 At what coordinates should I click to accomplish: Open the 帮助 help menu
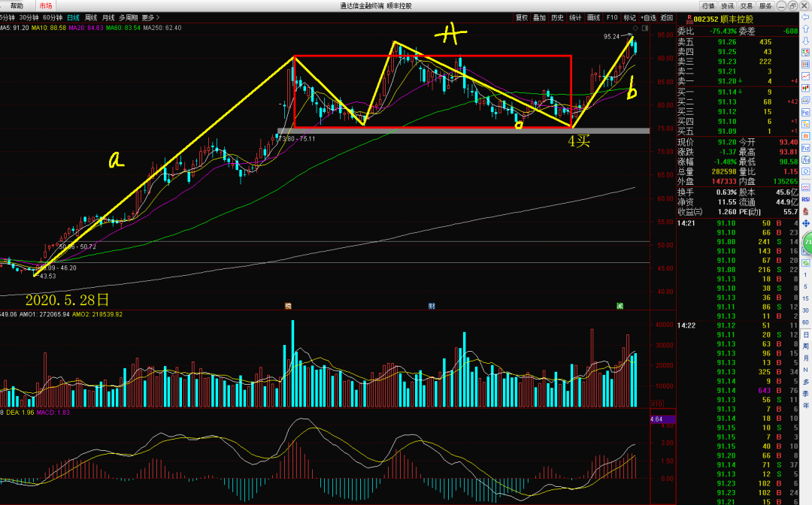17,6
